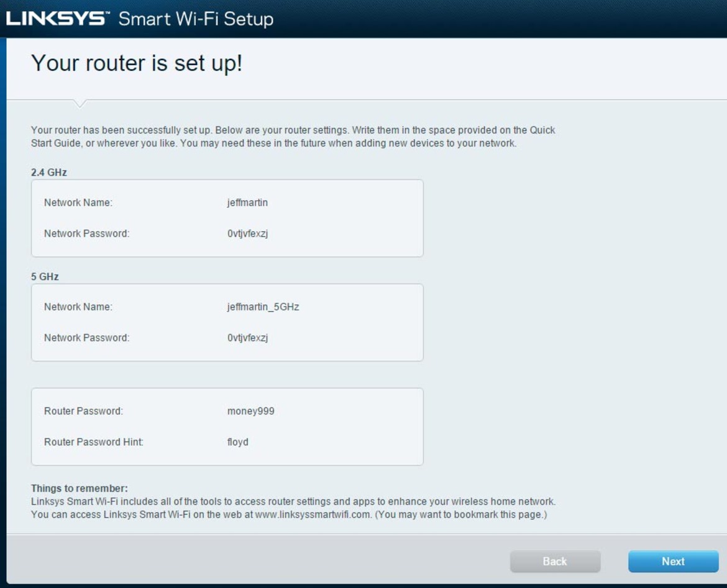Image resolution: width=727 pixels, height=588 pixels.
Task: Select the 2.4 GHz network password value
Action: [x=247, y=233]
